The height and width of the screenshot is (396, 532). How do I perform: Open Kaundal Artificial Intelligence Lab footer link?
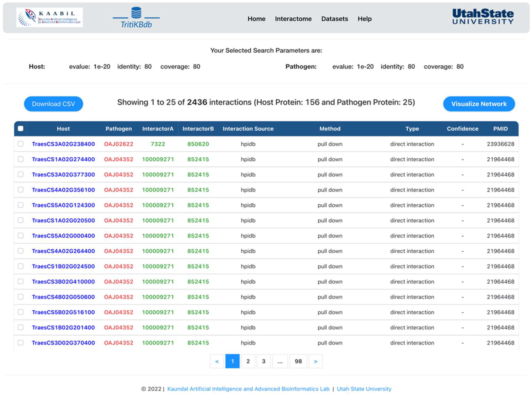pos(248,389)
